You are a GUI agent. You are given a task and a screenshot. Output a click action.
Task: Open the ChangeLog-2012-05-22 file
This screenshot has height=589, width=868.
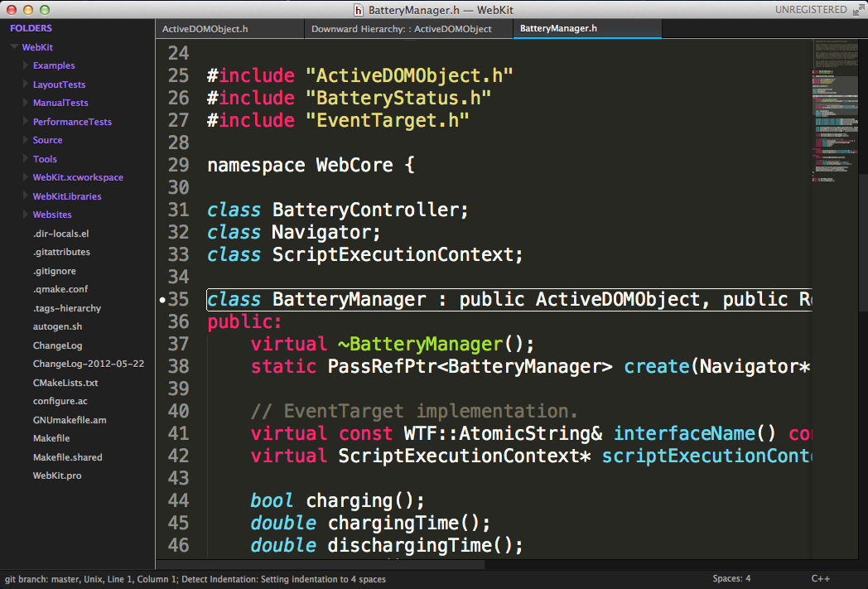pos(89,364)
